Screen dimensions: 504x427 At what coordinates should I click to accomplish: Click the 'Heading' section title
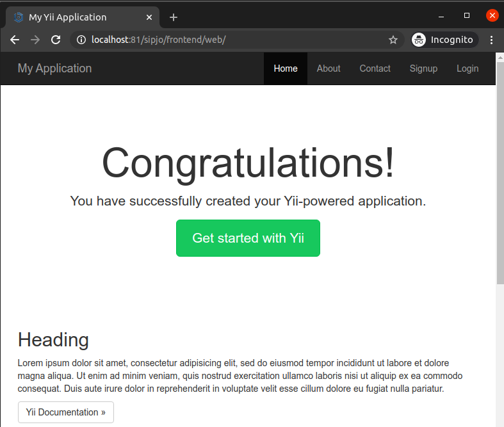tap(53, 339)
